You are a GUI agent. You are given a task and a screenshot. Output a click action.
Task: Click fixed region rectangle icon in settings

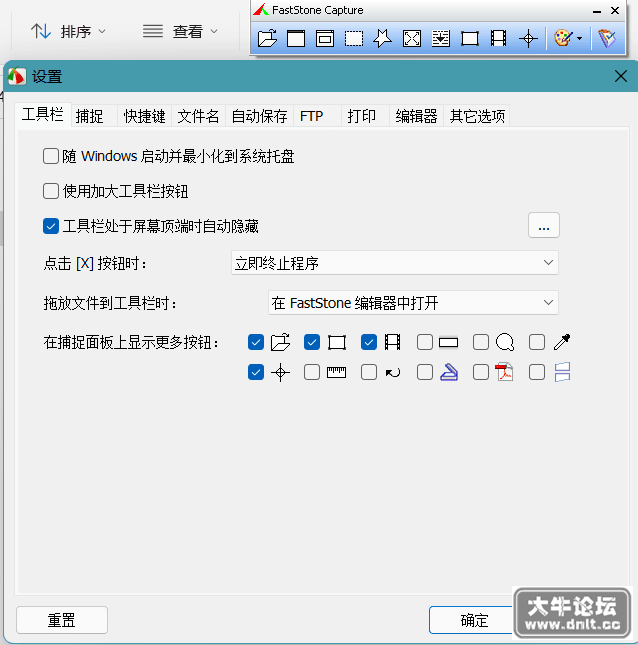coord(337,343)
